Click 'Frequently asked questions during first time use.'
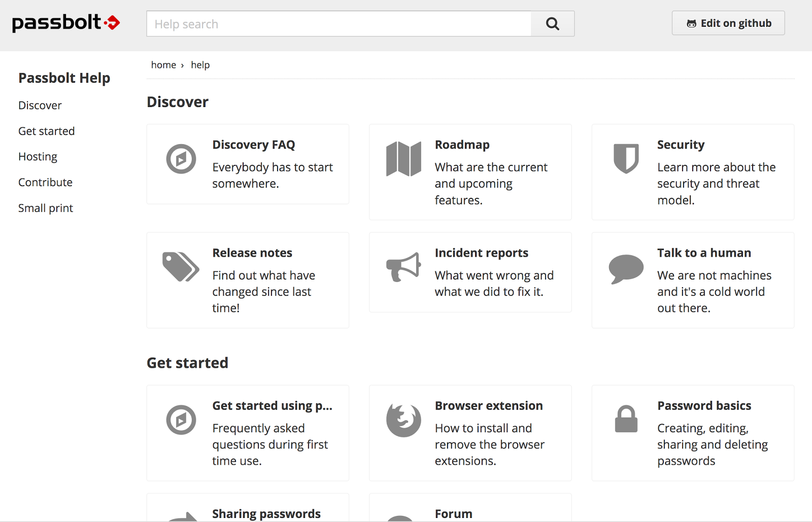The height and width of the screenshot is (522, 812). point(270,445)
